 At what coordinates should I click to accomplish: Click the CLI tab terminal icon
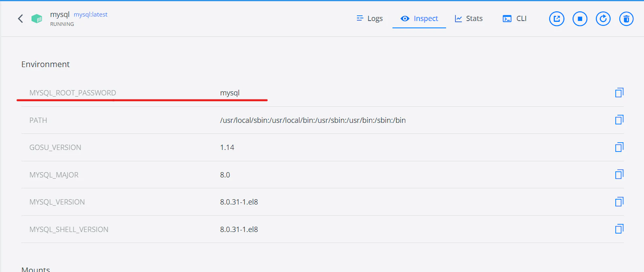click(x=507, y=19)
